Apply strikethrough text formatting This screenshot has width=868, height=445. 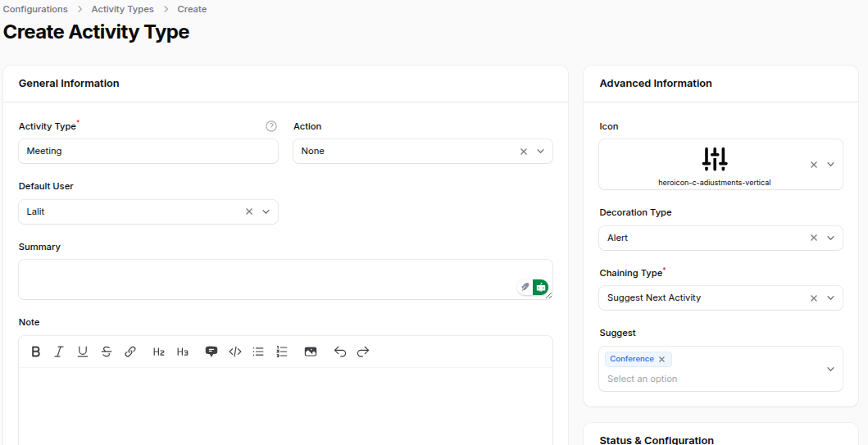(x=107, y=352)
